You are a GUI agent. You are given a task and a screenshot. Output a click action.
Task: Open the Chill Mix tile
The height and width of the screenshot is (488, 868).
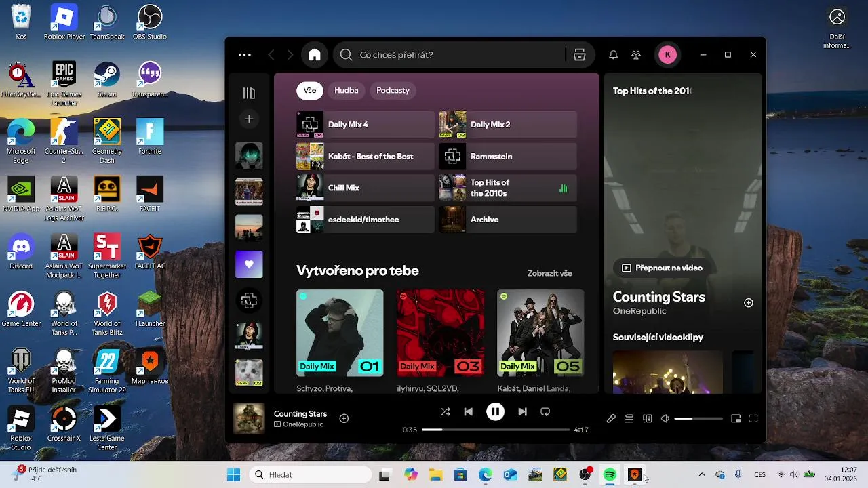point(365,188)
